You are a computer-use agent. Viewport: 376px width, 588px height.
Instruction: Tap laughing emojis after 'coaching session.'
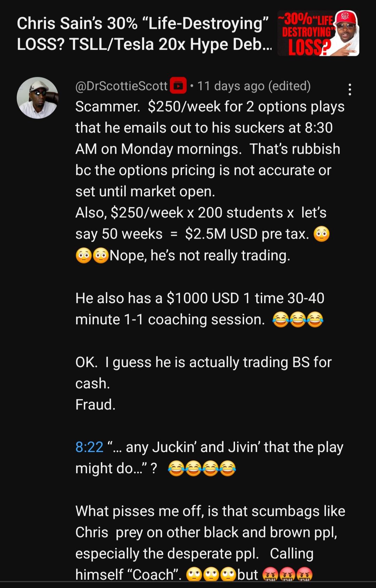click(x=298, y=320)
